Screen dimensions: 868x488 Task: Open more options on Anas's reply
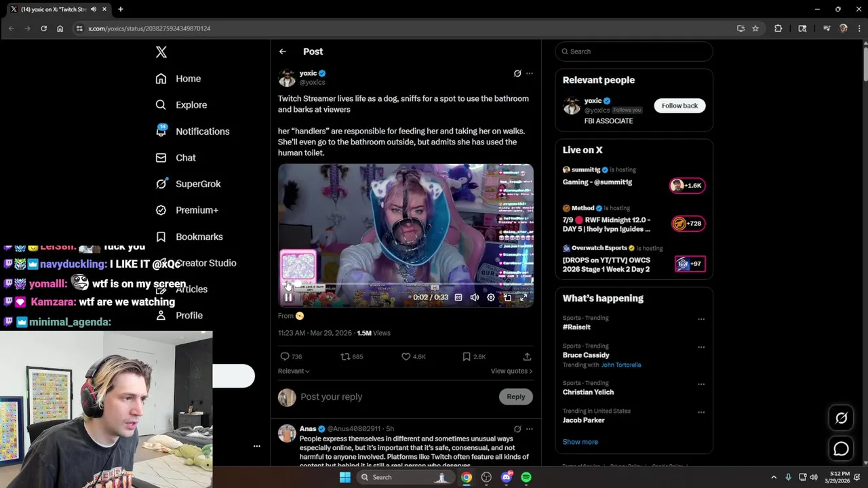[530, 429]
